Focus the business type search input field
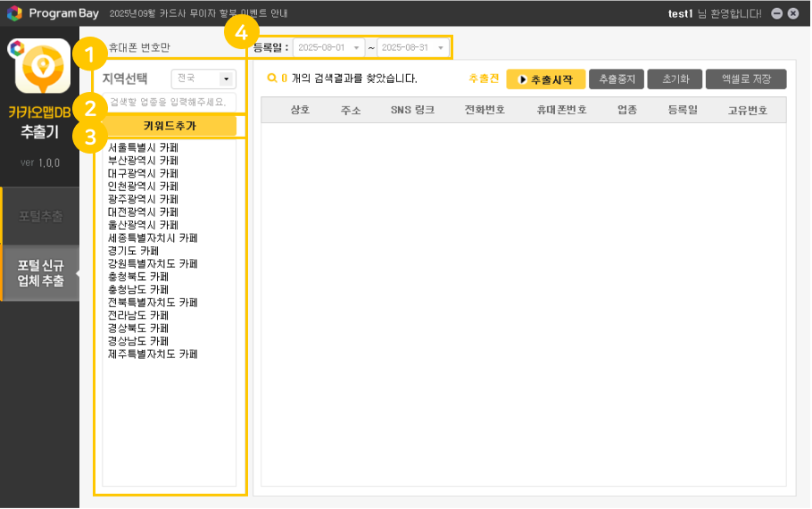The height and width of the screenshot is (509, 812). coord(170,103)
